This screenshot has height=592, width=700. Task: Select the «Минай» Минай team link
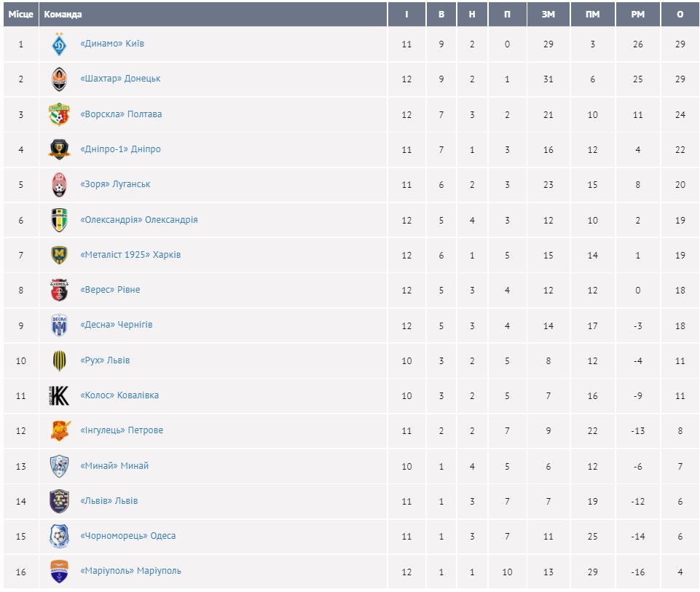click(x=114, y=466)
